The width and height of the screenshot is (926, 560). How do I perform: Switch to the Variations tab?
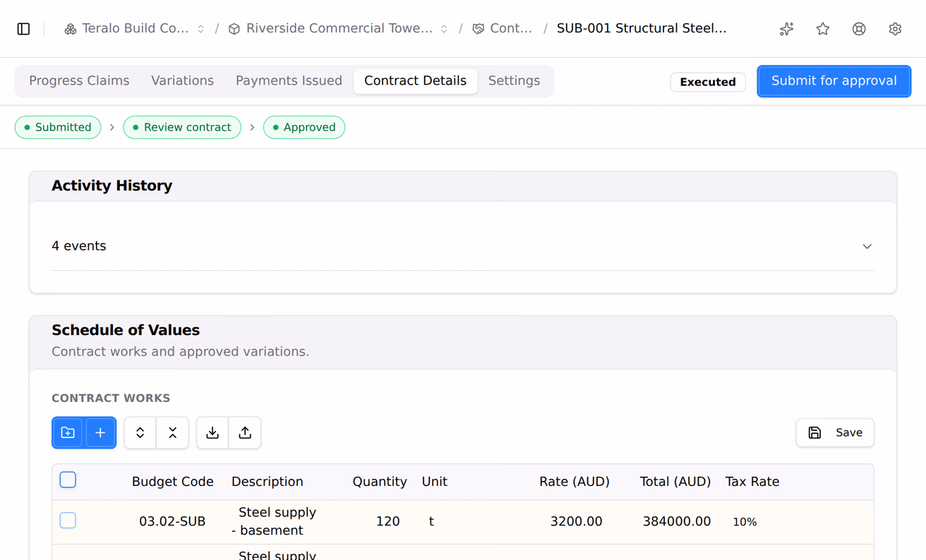coord(182,80)
